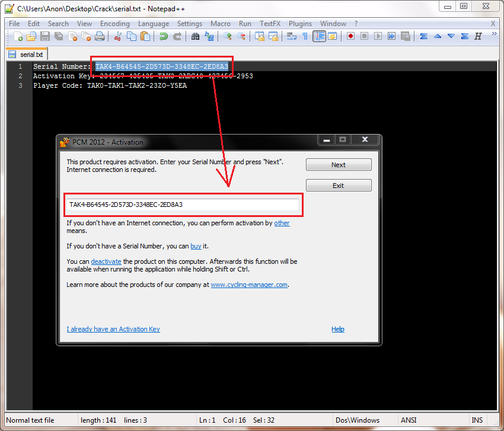Viewport: 504px width, 431px height.
Task: Click the ANSI encoding in status bar
Action: (409, 420)
